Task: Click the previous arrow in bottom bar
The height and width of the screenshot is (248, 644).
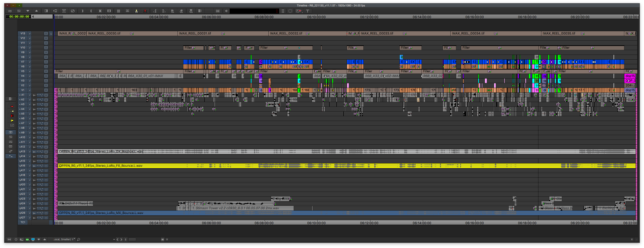Action: (x=117, y=240)
